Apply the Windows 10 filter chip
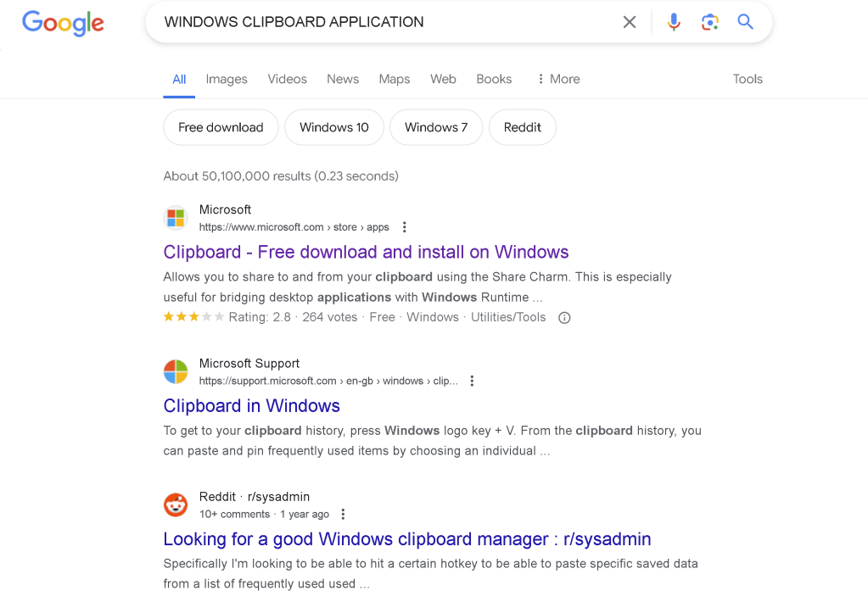 point(333,127)
